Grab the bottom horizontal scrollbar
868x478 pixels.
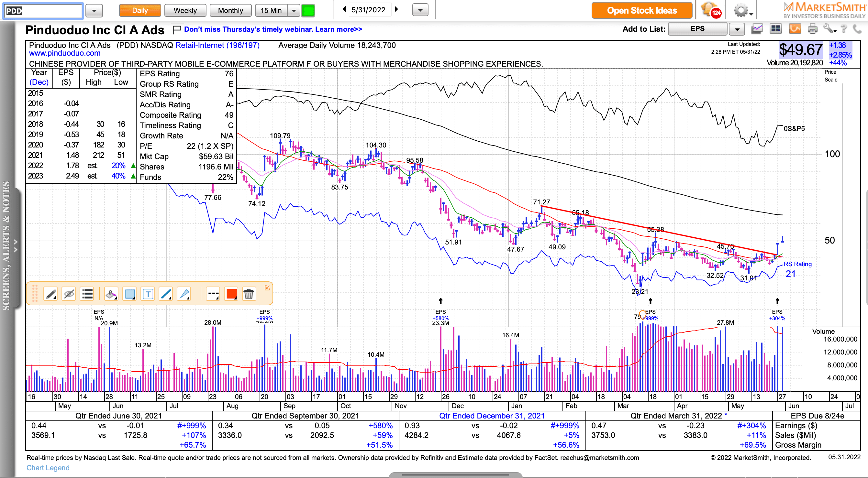coord(455,475)
